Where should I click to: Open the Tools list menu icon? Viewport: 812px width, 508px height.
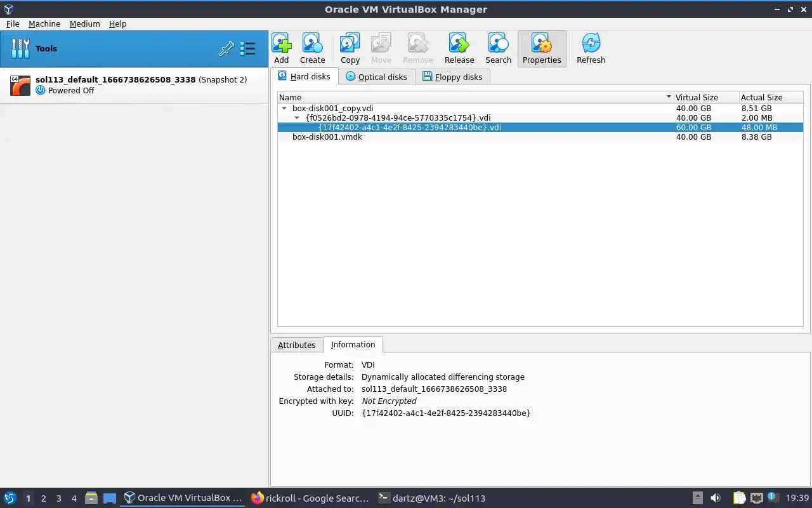pyautogui.click(x=247, y=49)
